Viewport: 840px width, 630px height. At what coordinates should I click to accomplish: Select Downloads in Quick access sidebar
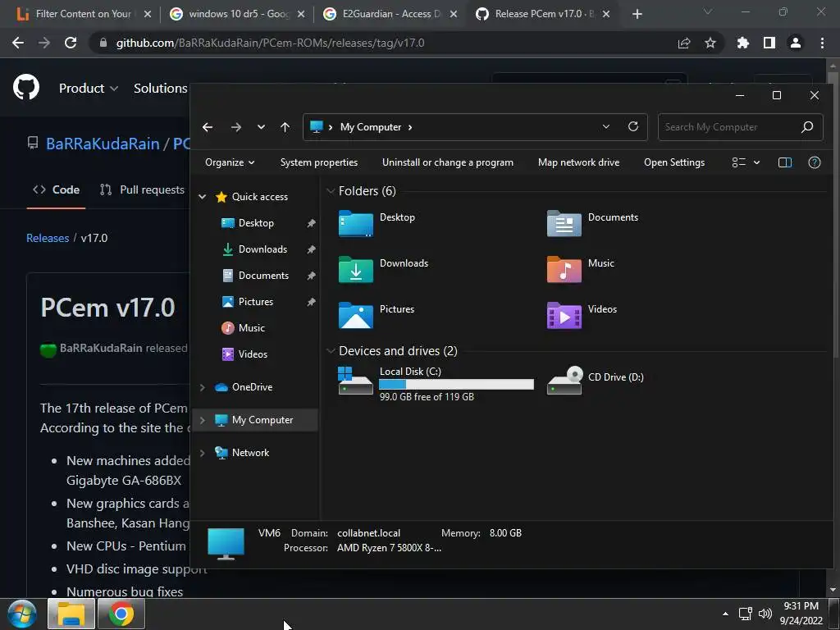point(262,249)
